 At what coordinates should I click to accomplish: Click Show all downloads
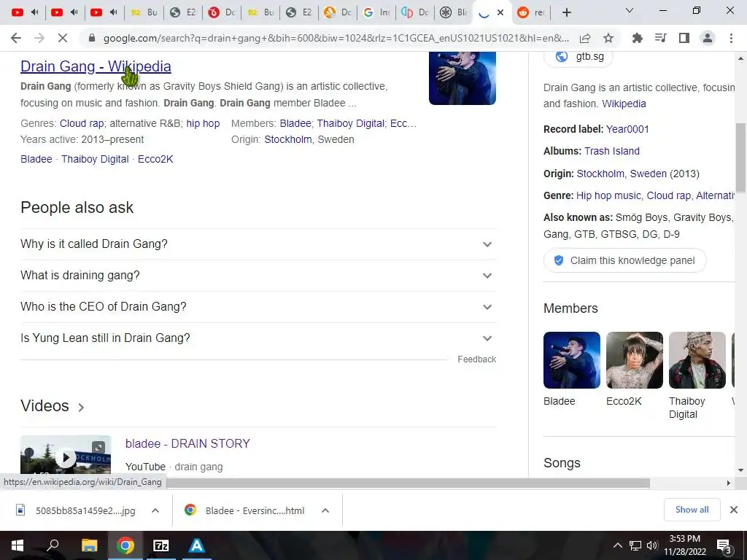tap(692, 510)
